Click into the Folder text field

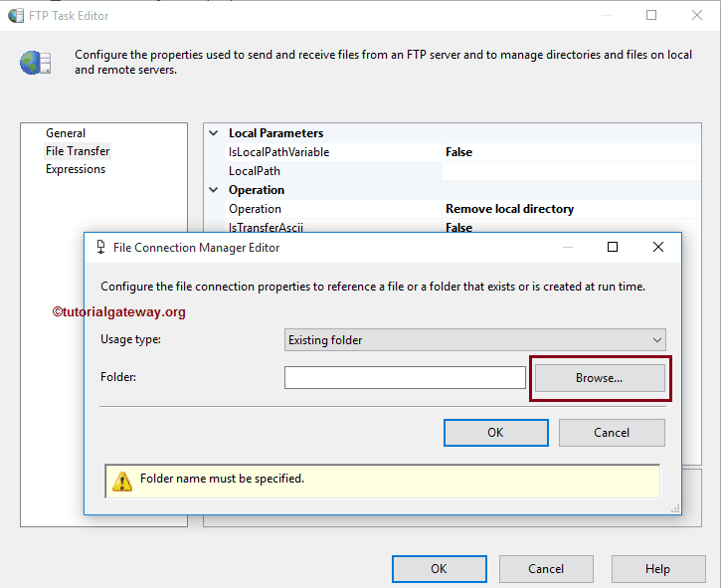click(x=405, y=378)
